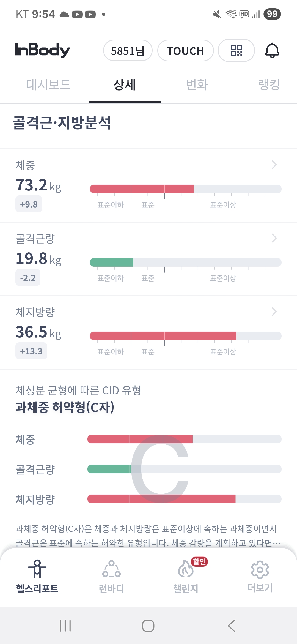Expand 체지방량 body fat details chevron
297x644 pixels.
pyautogui.click(x=274, y=312)
